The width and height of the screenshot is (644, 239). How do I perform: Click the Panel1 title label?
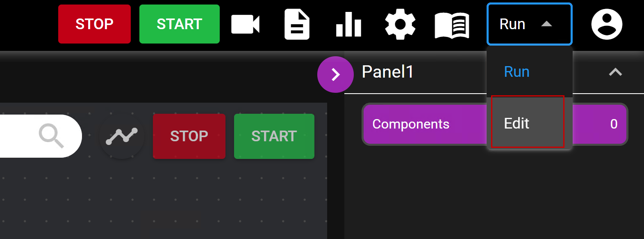pos(387,72)
